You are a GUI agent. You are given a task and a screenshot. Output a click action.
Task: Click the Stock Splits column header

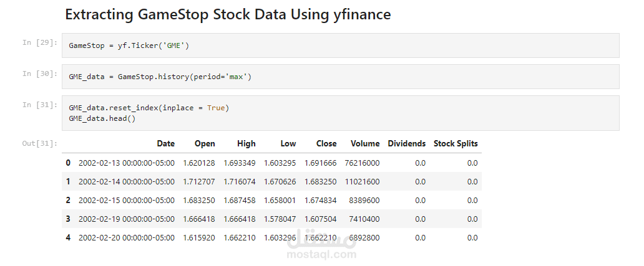click(x=456, y=143)
